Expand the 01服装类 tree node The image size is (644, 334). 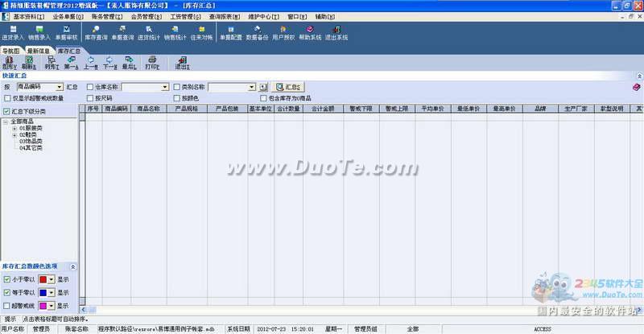tap(14, 129)
